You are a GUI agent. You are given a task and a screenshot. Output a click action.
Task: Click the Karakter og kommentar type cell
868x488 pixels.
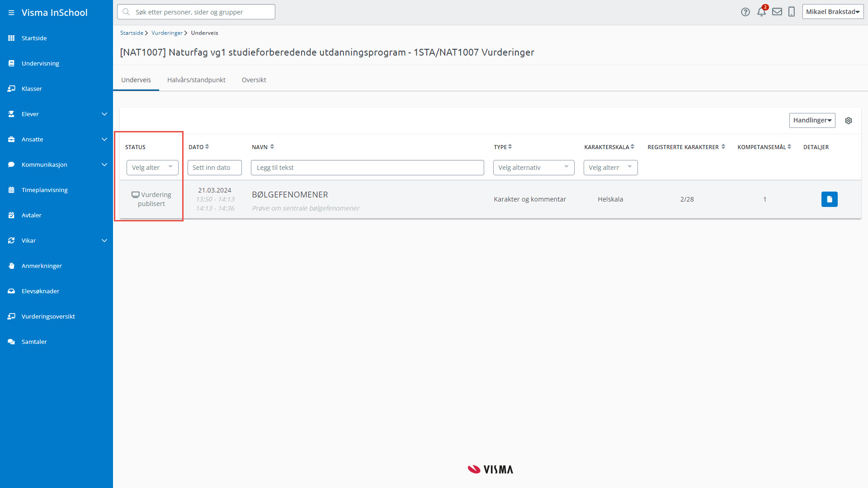[530, 199]
